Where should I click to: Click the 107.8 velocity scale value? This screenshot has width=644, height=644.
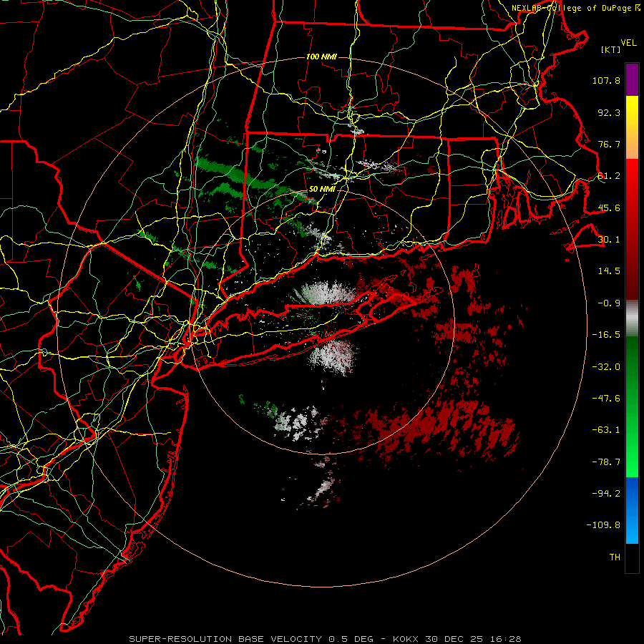point(606,80)
